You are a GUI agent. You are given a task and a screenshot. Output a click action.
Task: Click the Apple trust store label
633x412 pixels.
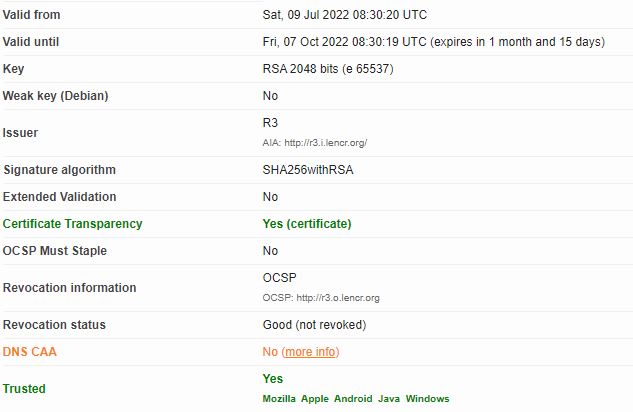pos(314,399)
